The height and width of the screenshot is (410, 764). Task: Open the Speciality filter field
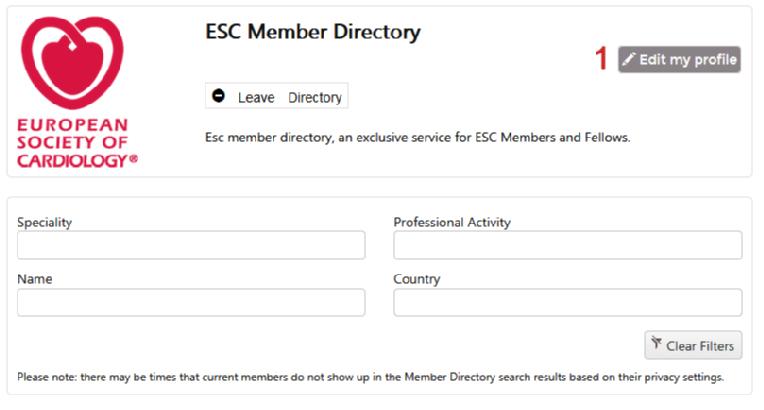pos(191,245)
